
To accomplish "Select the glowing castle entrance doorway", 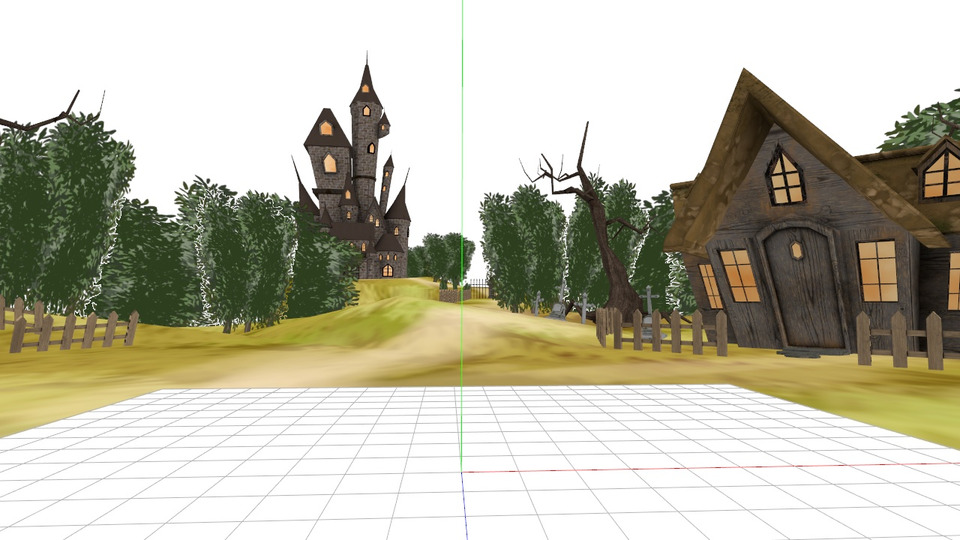I will 387,269.
